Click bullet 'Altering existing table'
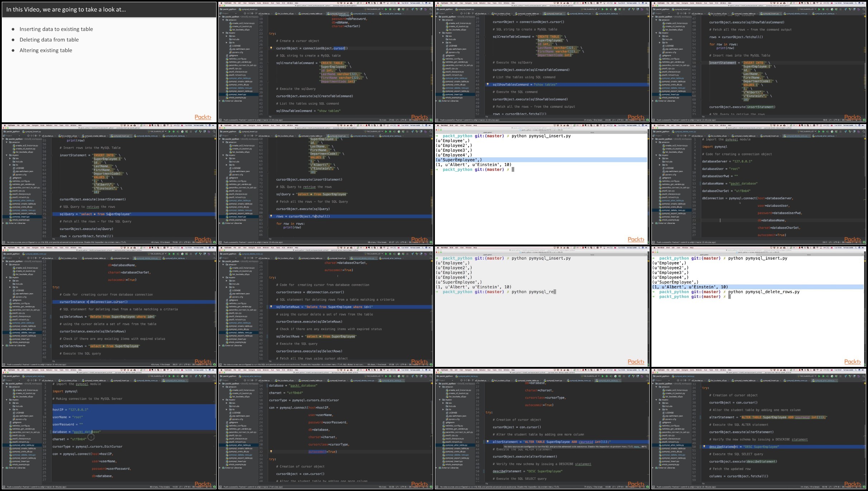Screen dimensions: 868x491 tap(46, 50)
